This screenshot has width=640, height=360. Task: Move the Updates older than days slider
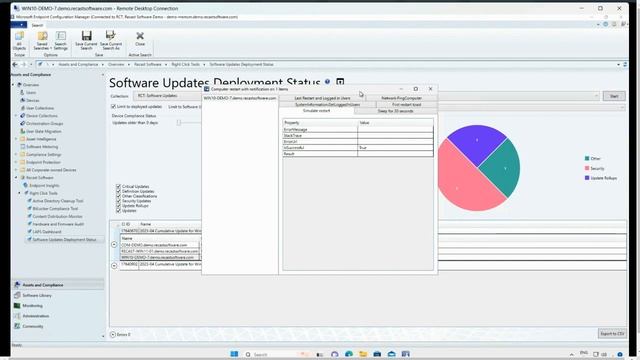pyautogui.click(x=178, y=122)
